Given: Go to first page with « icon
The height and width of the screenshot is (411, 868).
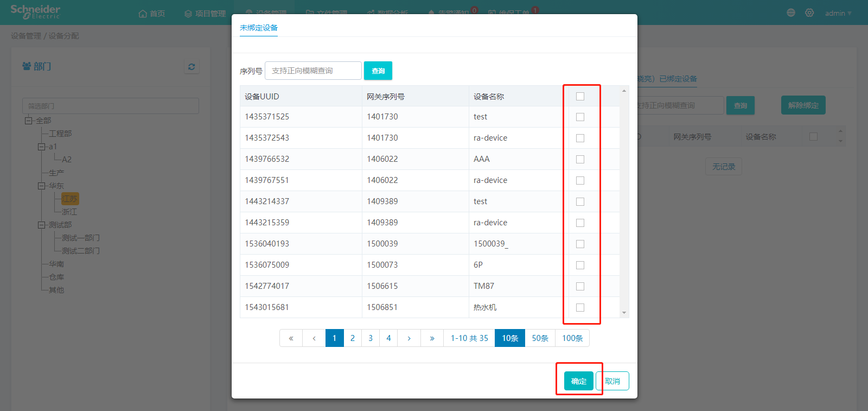Looking at the screenshot, I should pyautogui.click(x=291, y=338).
